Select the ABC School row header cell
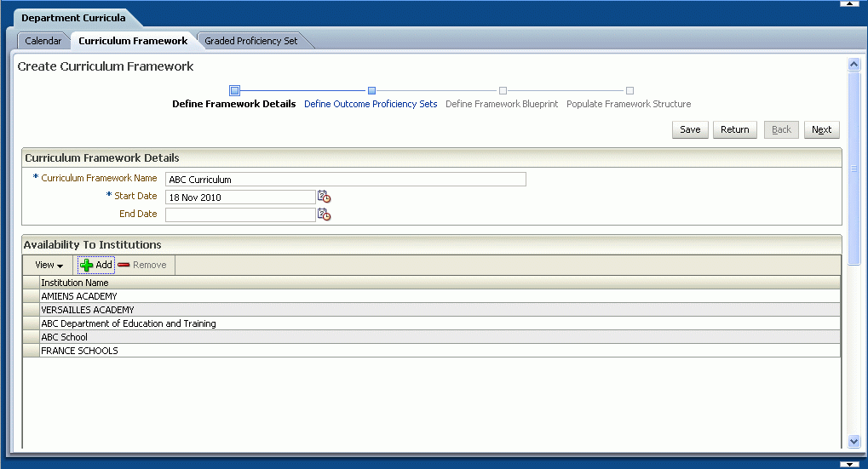Viewport: 868px width, 469px height. tap(31, 337)
